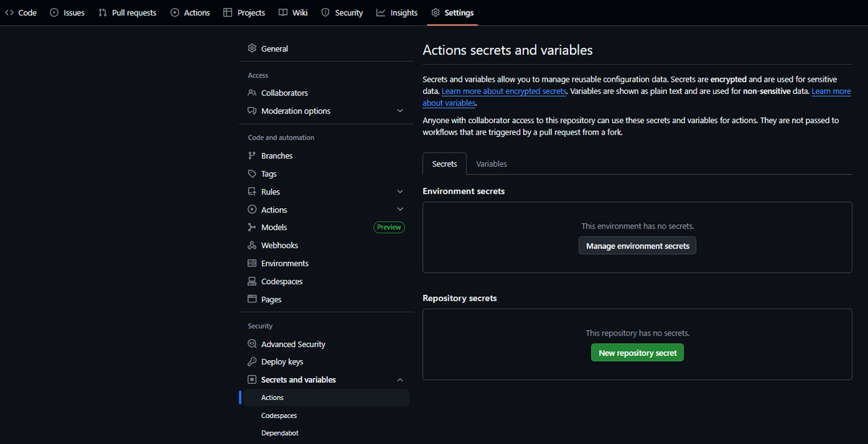This screenshot has height=444, width=868.
Task: Expand the Actions settings chevron
Action: point(400,210)
